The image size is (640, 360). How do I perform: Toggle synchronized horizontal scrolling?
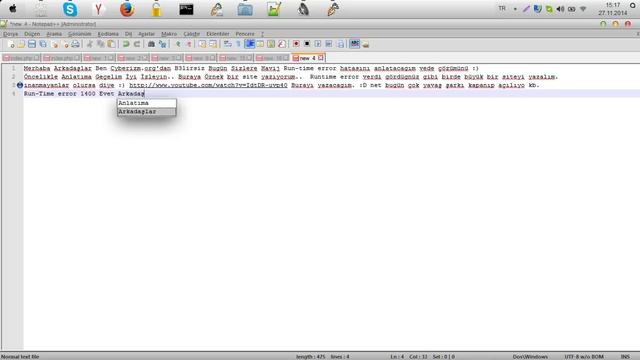213,44
